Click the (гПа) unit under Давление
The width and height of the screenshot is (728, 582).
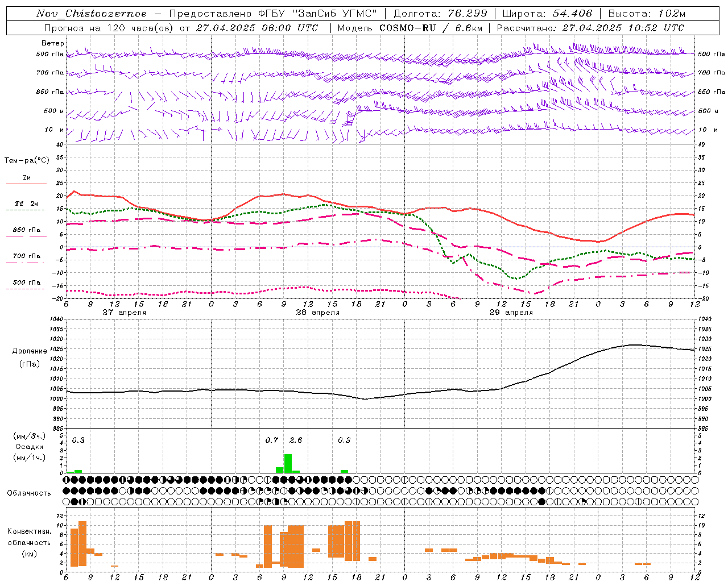click(x=30, y=364)
